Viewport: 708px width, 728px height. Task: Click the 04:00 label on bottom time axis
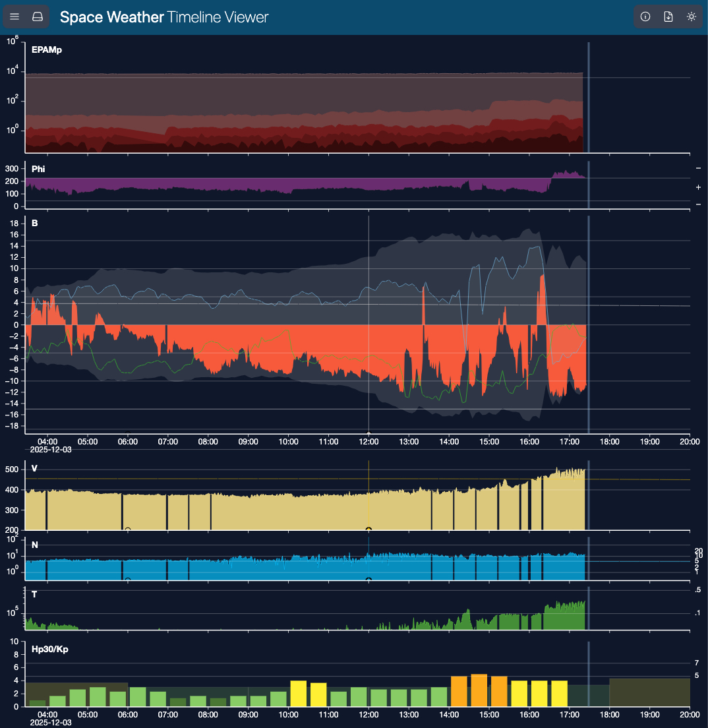coord(47,715)
